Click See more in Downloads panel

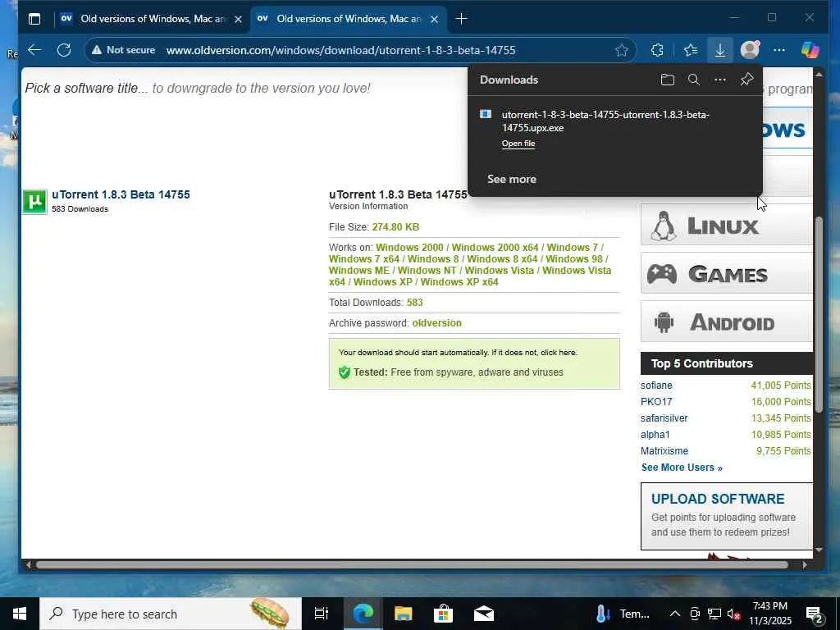coord(512,180)
